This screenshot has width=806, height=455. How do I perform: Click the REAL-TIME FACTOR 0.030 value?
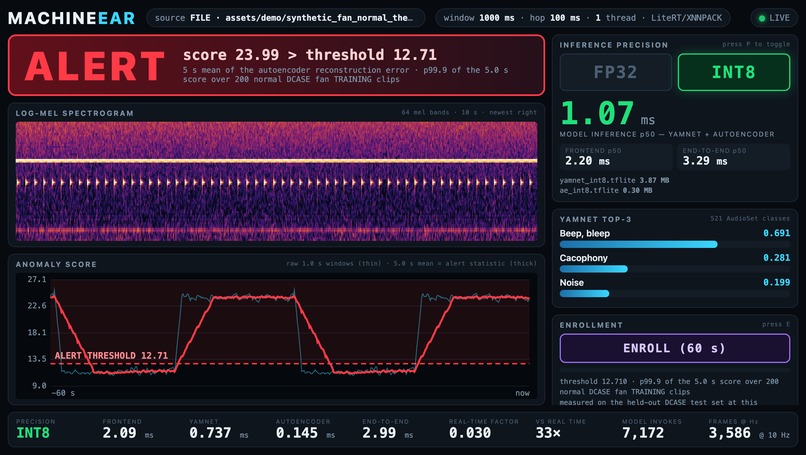click(470, 433)
